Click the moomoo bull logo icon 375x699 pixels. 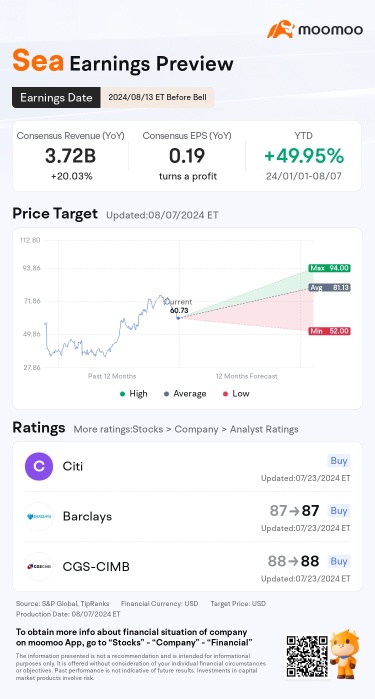(x=280, y=29)
